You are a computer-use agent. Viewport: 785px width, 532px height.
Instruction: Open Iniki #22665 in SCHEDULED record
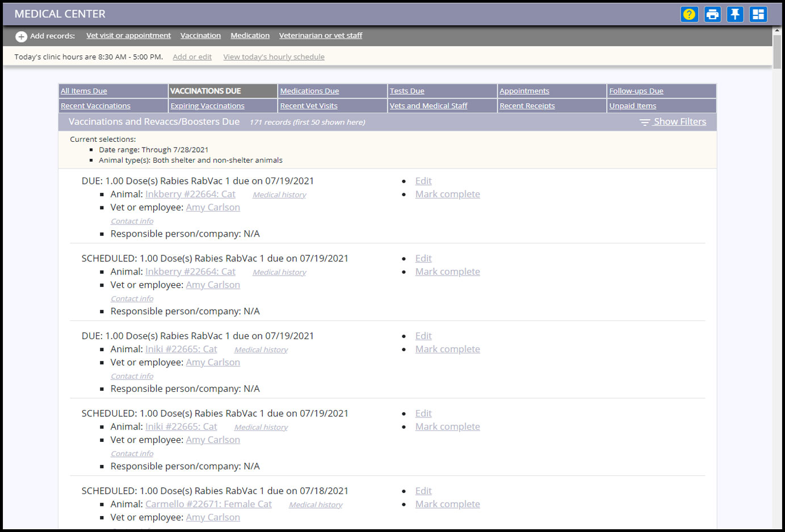181,427
